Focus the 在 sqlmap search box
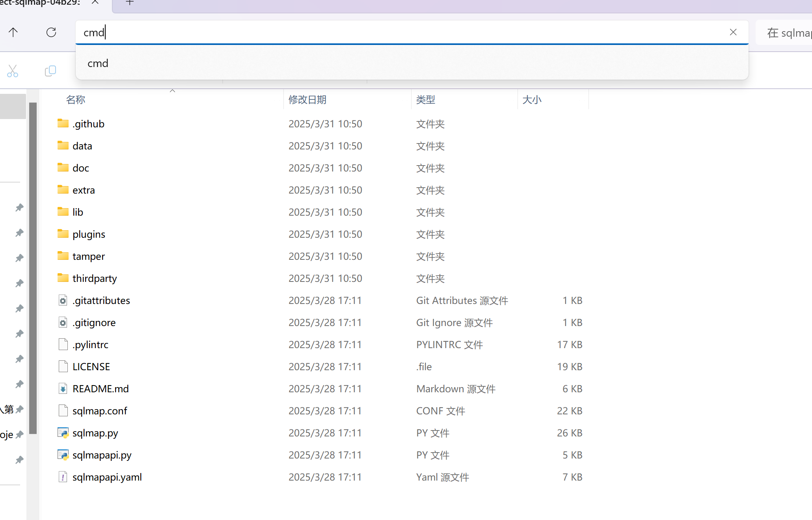The height and width of the screenshot is (520, 812). [x=786, y=33]
